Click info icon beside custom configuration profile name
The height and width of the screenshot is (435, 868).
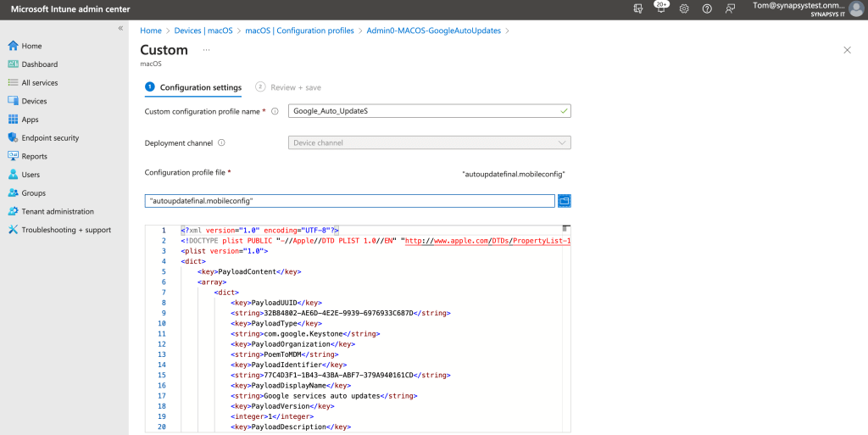click(275, 111)
